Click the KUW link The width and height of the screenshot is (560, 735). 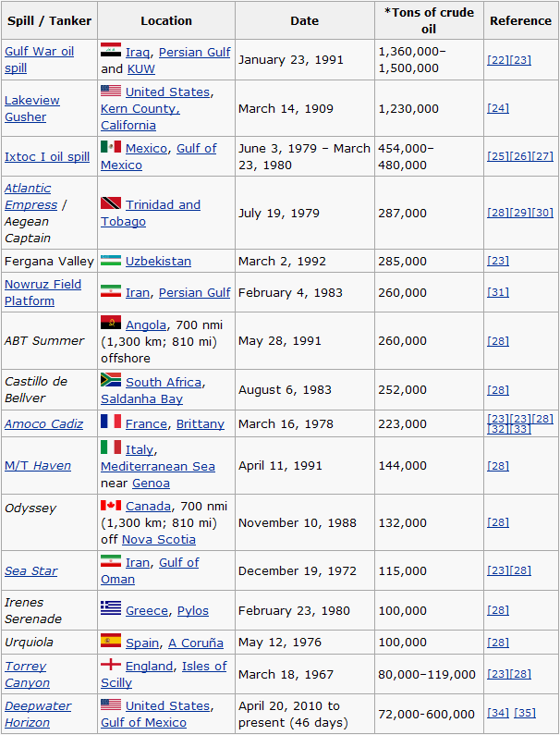[x=141, y=69]
